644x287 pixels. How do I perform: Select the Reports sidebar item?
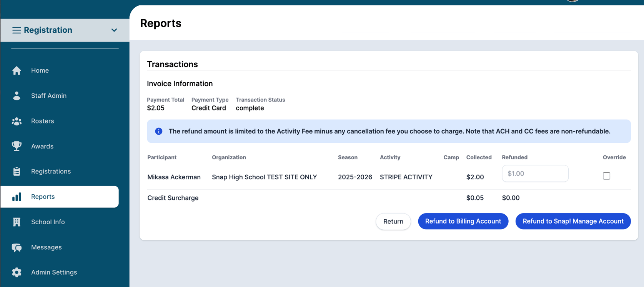[x=60, y=197]
